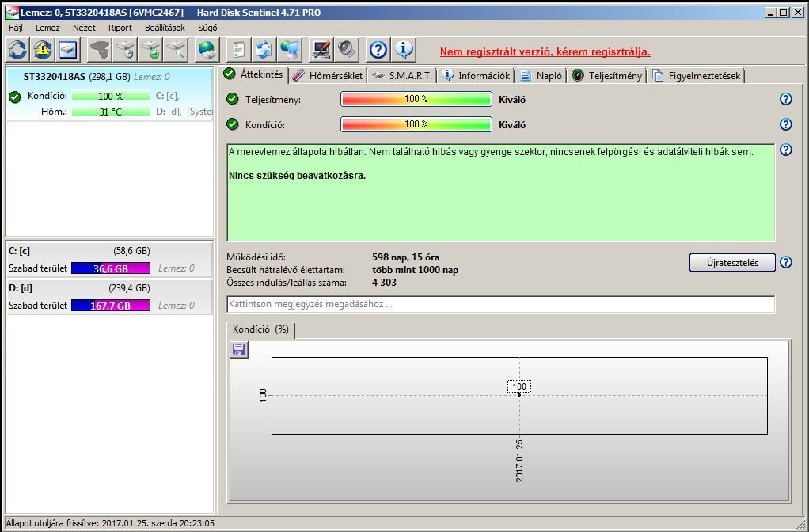Click the help icon beside the green status text
Image resolution: width=809 pixels, height=532 pixels.
point(785,150)
